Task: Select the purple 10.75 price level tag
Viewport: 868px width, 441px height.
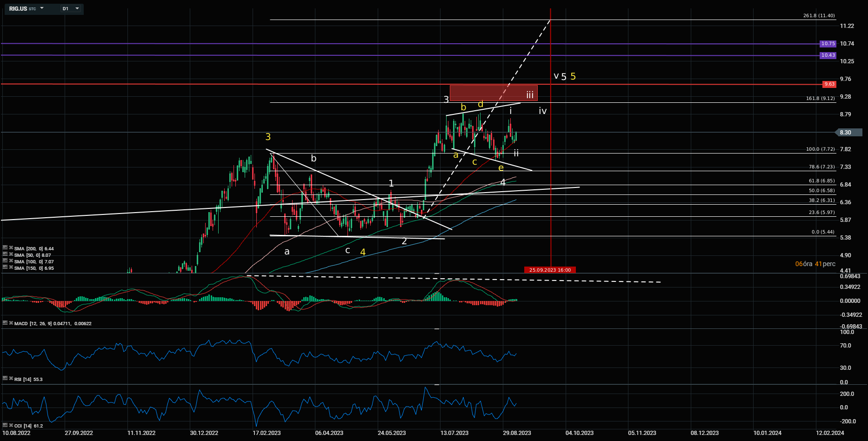Action: [x=828, y=44]
